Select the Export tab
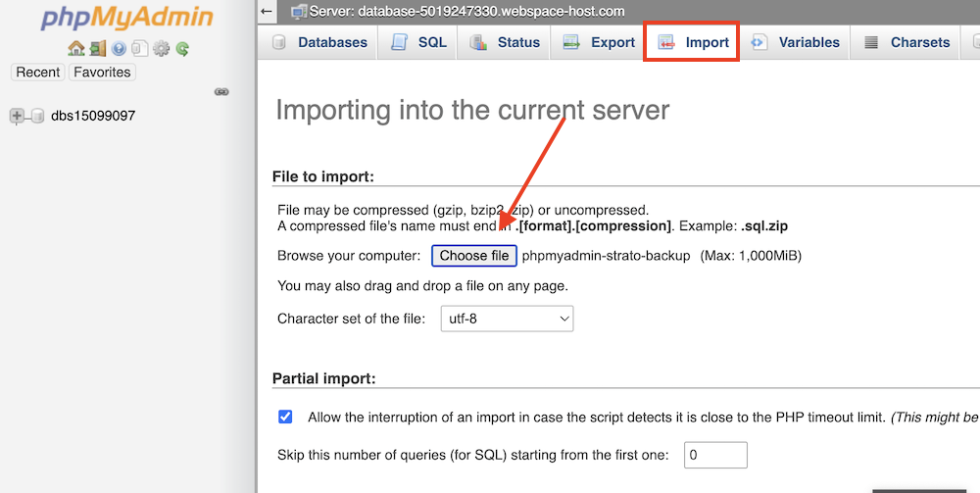980x493 pixels. pos(598,42)
